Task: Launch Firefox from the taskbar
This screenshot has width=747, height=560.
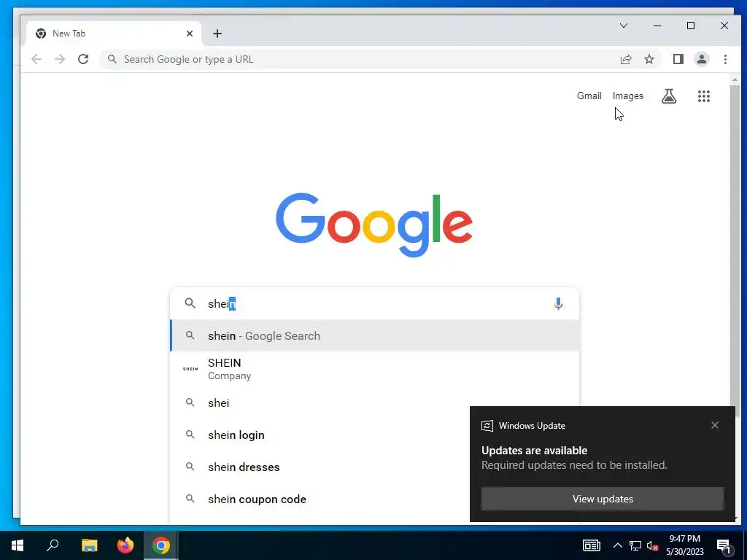Action: tap(125, 545)
